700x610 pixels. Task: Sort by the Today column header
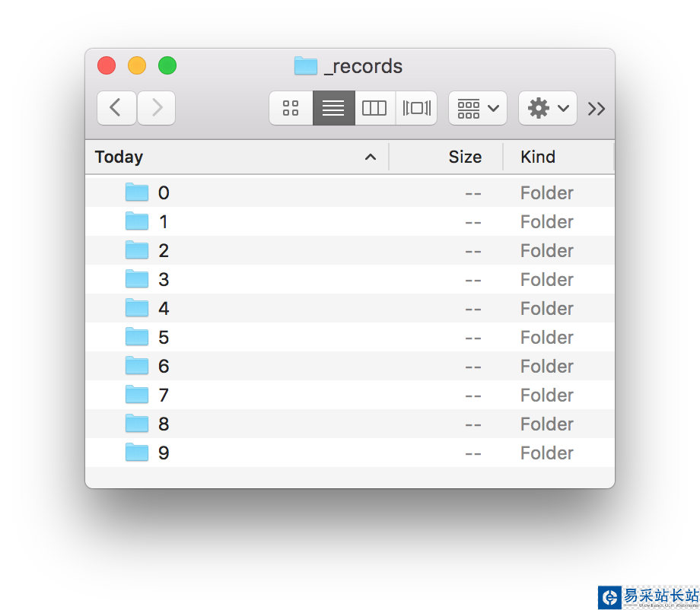click(237, 157)
